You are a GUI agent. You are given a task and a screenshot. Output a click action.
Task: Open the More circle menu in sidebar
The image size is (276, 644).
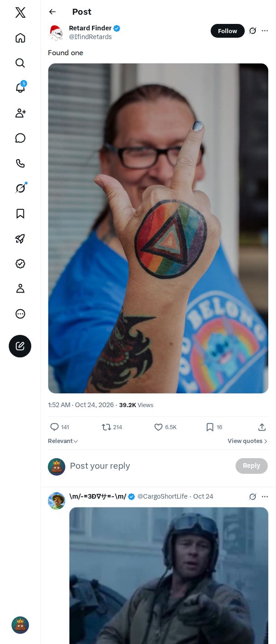[20, 314]
